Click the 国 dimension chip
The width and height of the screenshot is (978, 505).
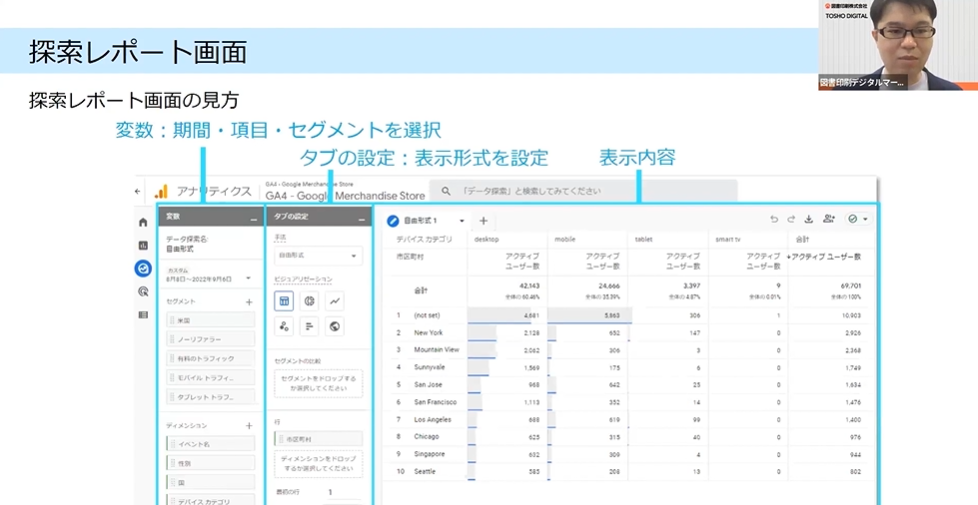[211, 482]
